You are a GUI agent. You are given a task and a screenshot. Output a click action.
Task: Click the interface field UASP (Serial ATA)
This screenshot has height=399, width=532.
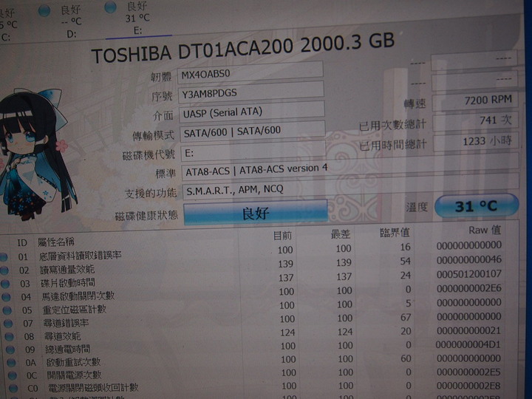coord(252,112)
